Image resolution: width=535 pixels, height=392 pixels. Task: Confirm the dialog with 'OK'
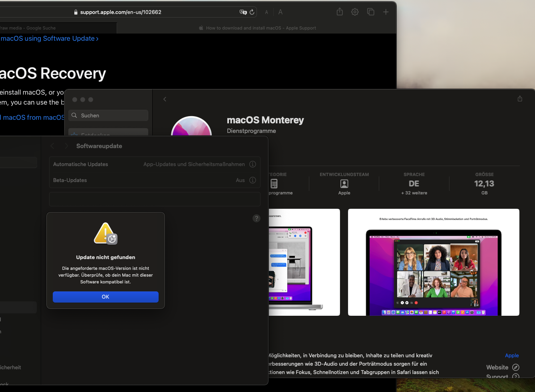105,297
